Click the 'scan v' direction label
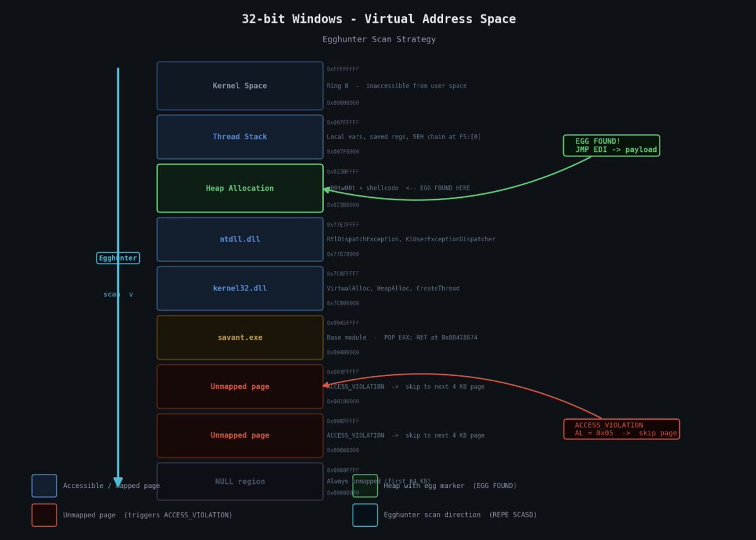 118,294
